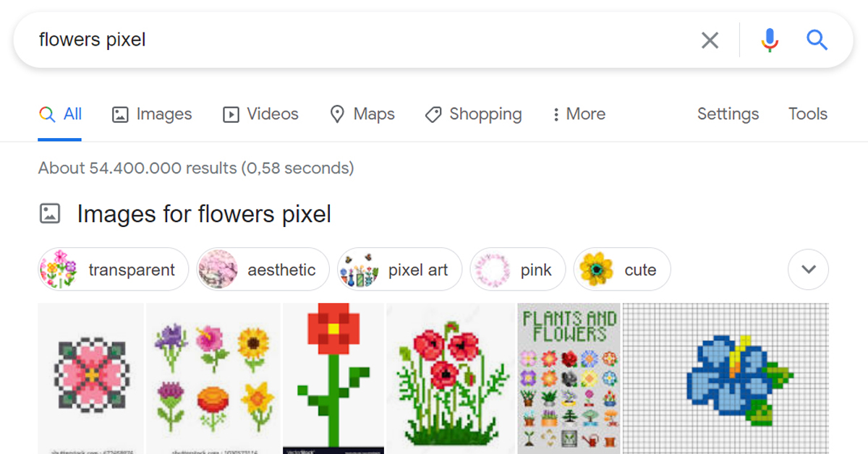This screenshot has height=454, width=868.
Task: Select the transparent filter chip
Action: tap(113, 270)
